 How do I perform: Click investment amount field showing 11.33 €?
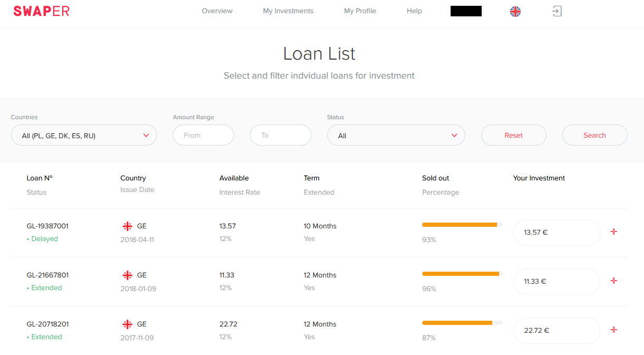(556, 282)
